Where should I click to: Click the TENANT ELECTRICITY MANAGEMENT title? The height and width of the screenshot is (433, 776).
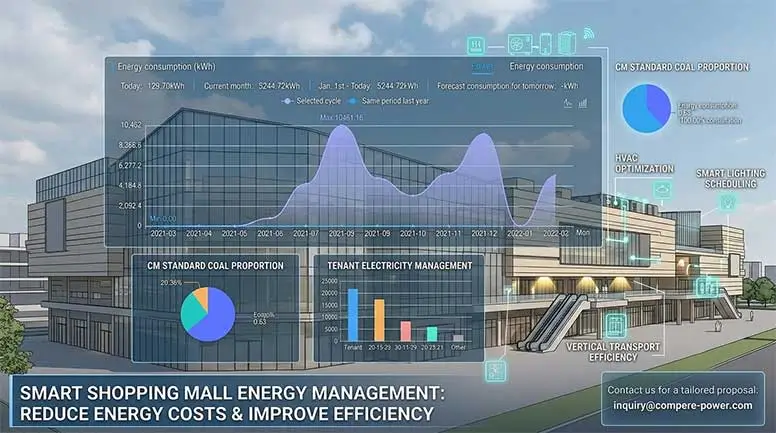tap(399, 266)
